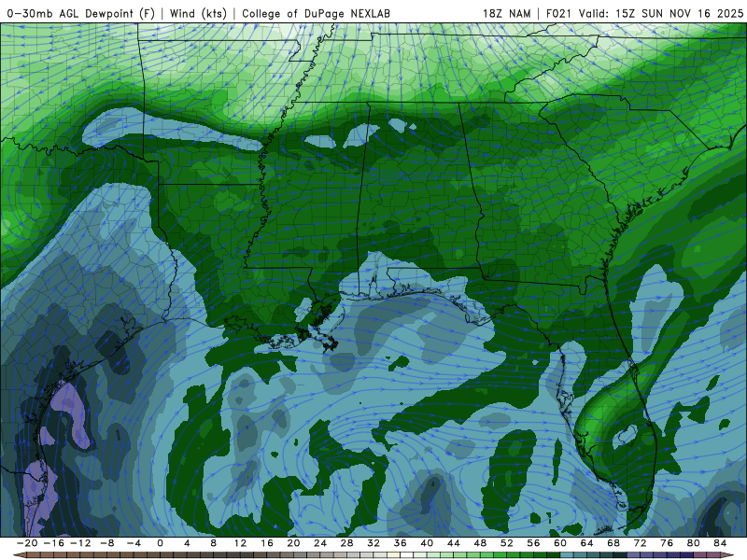Select the -4 value on the legend

(x=134, y=543)
